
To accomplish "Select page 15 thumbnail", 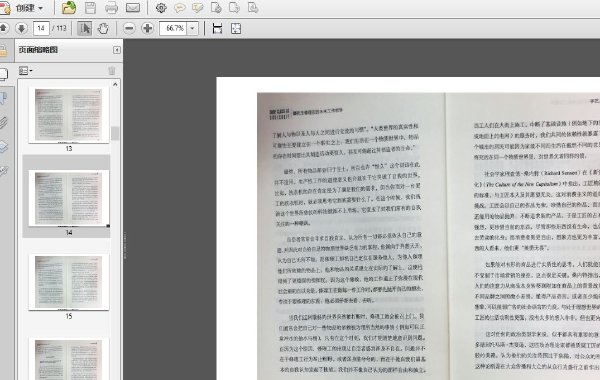I will 69,282.
